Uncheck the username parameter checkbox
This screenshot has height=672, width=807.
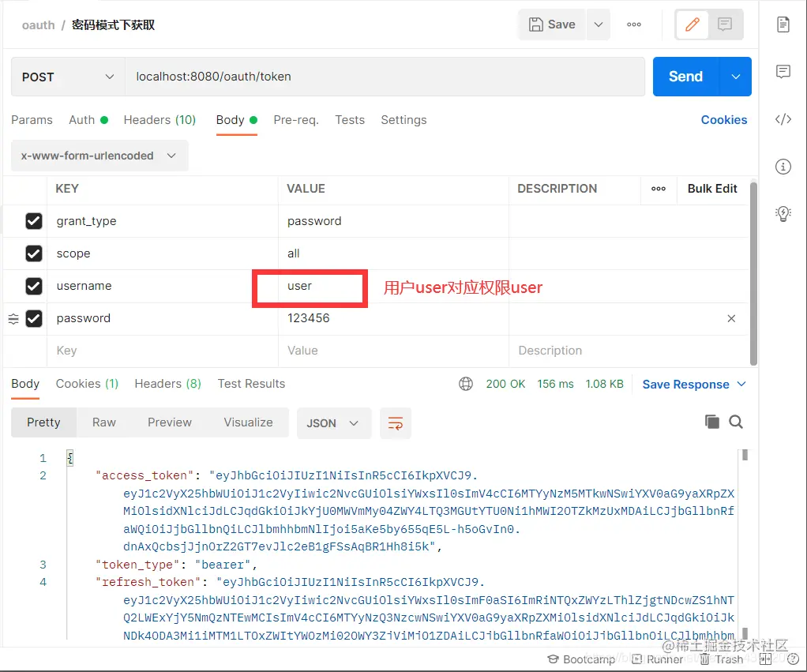[x=34, y=286]
